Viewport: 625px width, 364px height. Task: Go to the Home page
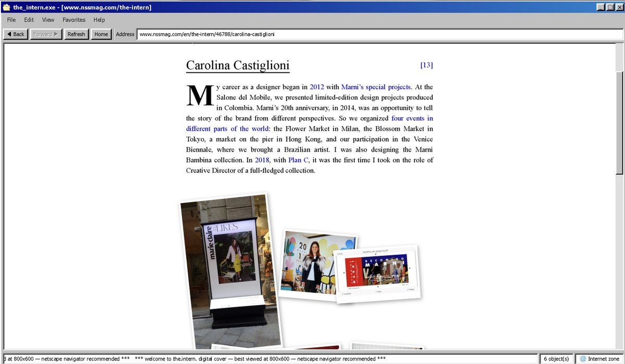pos(101,34)
